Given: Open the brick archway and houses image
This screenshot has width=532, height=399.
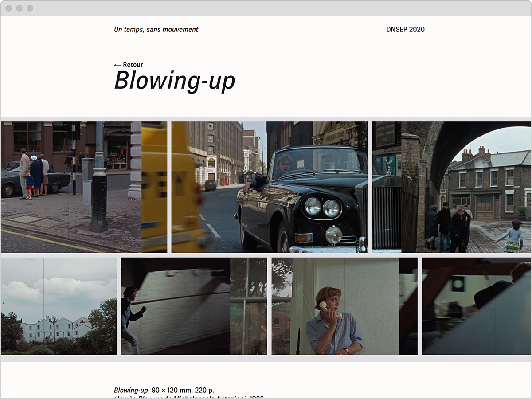Looking at the screenshot, I should (x=452, y=187).
